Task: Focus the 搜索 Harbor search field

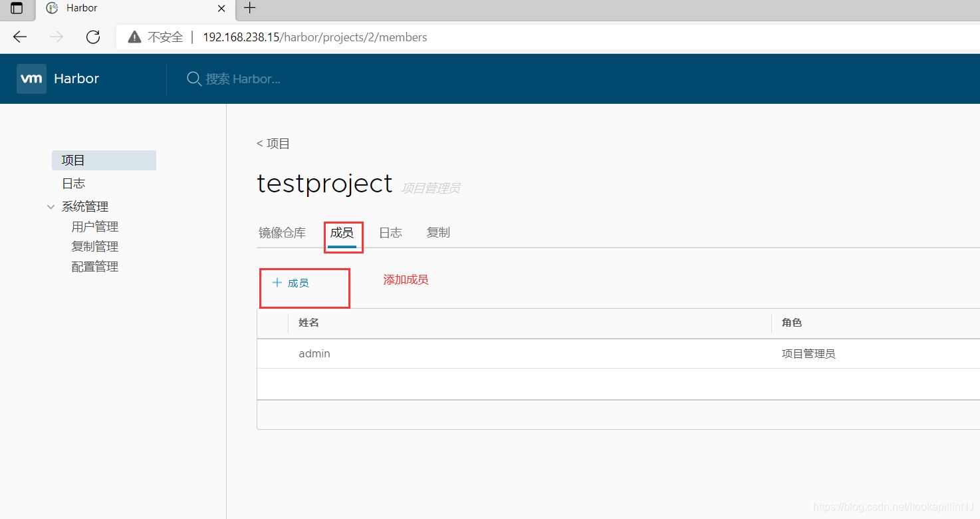Action: pyautogui.click(x=243, y=79)
